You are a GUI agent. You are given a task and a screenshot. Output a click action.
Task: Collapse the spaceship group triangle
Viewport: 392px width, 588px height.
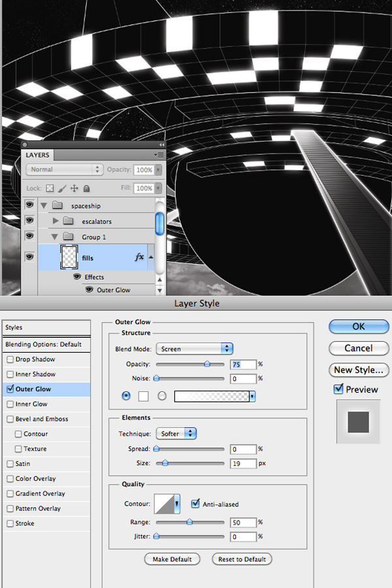tap(44, 206)
